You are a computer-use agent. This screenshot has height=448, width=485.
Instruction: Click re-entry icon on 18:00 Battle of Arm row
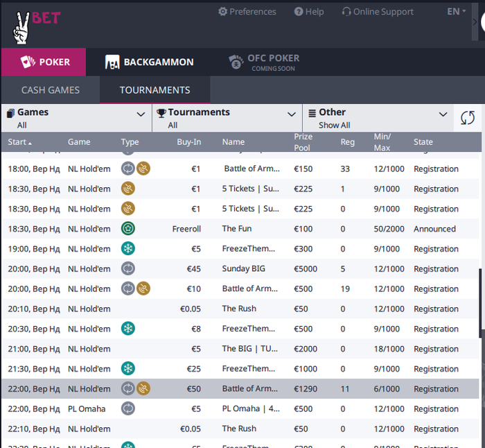pyautogui.click(x=127, y=169)
